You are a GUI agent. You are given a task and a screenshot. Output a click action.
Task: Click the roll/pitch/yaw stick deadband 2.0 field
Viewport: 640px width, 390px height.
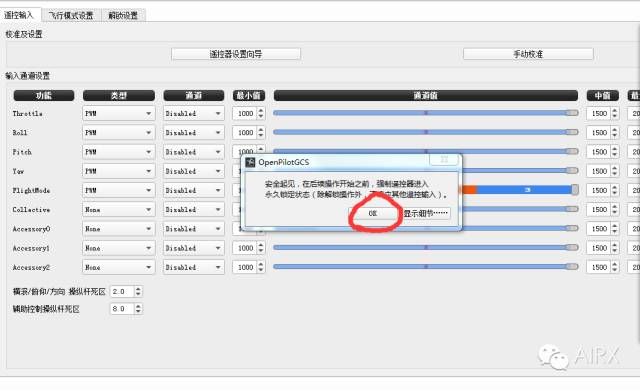(x=122, y=291)
